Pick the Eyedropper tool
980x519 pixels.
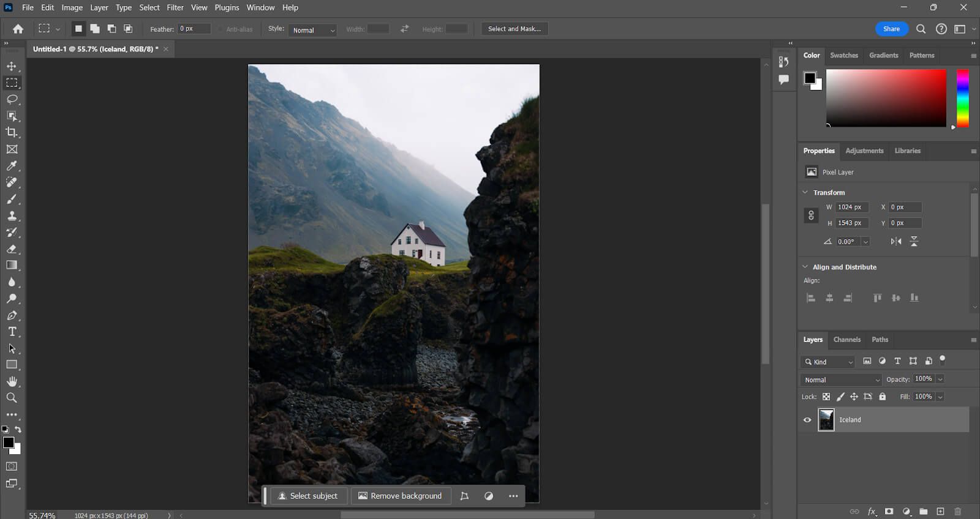pyautogui.click(x=12, y=166)
